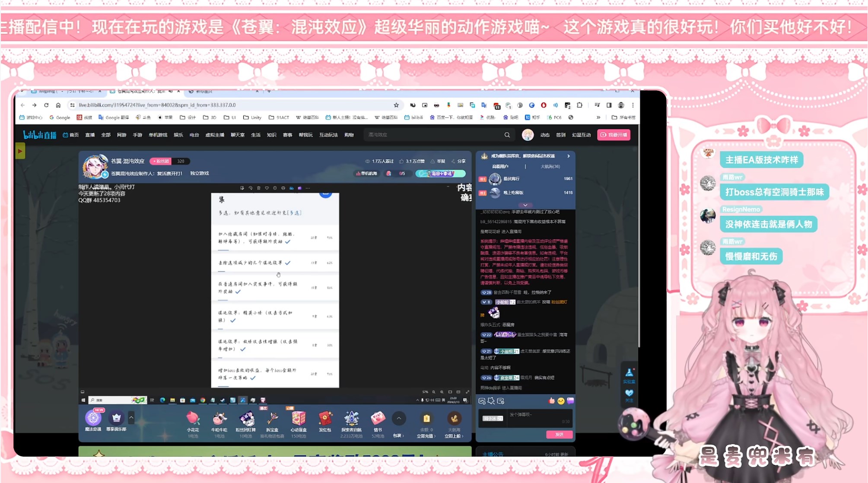Click the 分享 share link
The height and width of the screenshot is (483, 868).
(x=459, y=161)
